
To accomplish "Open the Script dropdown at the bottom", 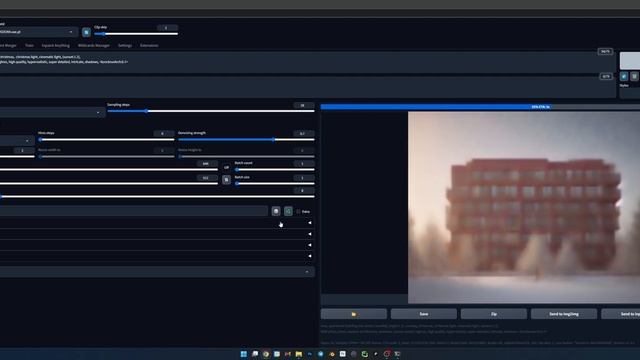I will [x=157, y=272].
